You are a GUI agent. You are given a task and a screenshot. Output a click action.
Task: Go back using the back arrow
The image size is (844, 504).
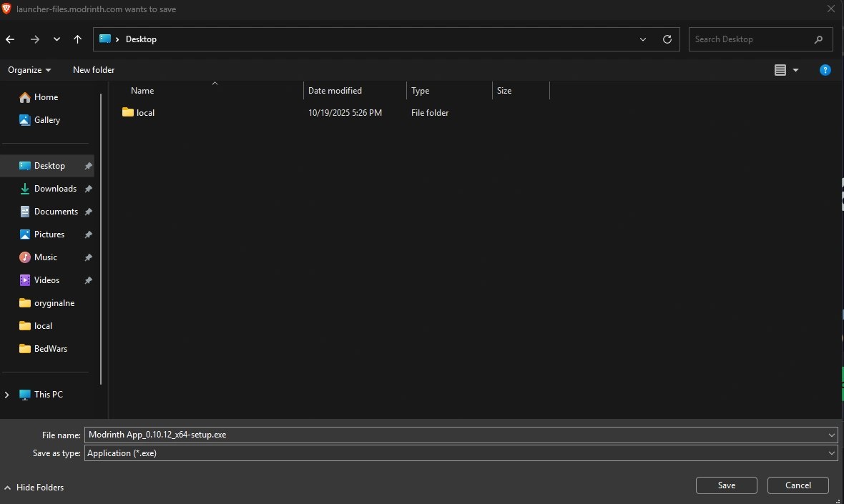[x=10, y=39]
